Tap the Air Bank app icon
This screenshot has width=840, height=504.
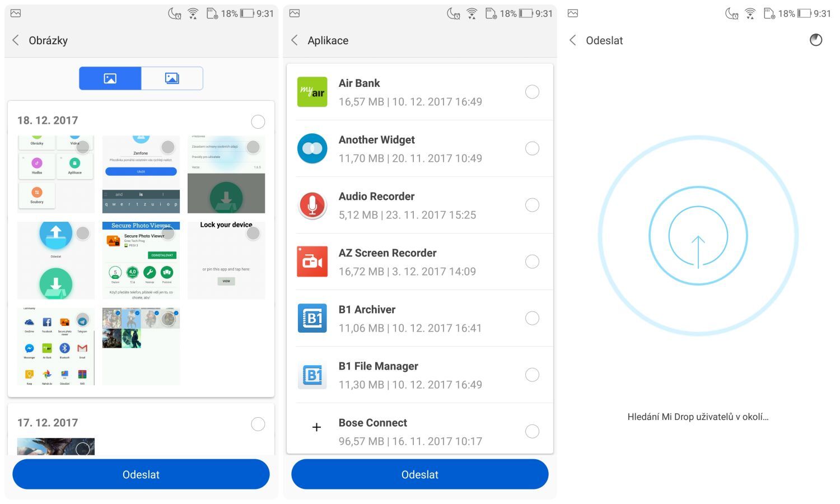(x=312, y=92)
